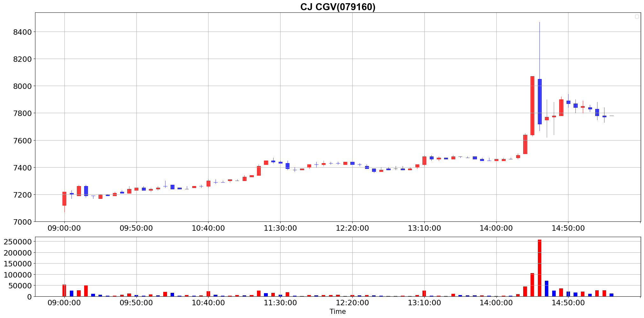This screenshot has width=644, height=318.
Task: Pick 09:00:00 label under the volume chart
Action: (64, 303)
